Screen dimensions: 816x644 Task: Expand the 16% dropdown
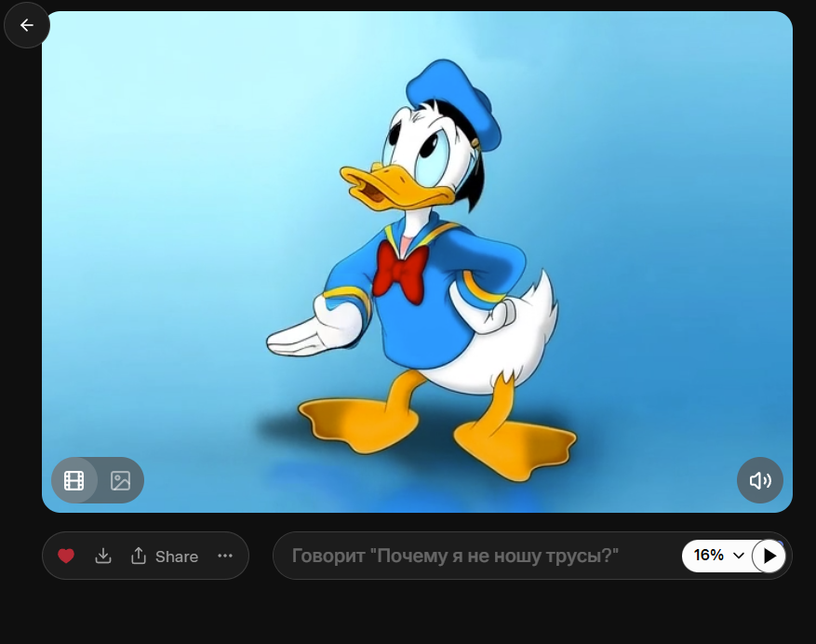(x=718, y=556)
